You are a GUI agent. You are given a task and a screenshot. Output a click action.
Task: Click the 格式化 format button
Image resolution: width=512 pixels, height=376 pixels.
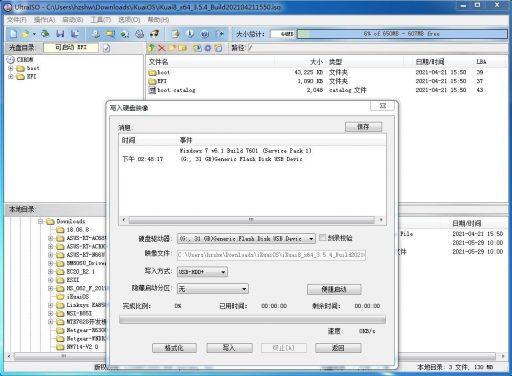174,348
